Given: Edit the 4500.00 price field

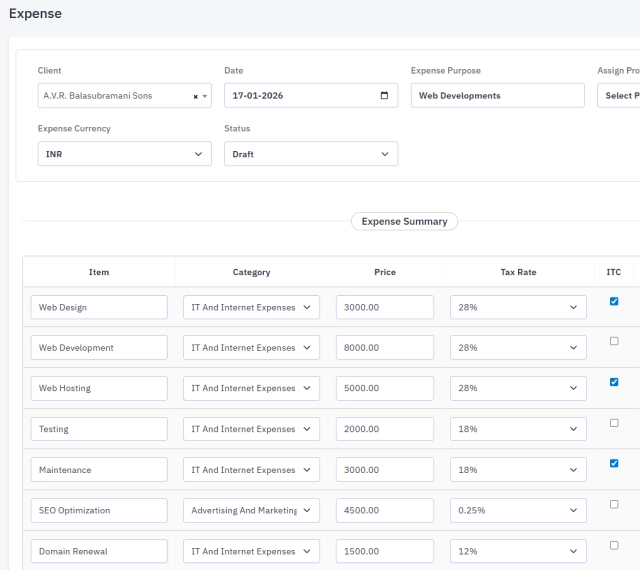Looking at the screenshot, I should [385, 510].
